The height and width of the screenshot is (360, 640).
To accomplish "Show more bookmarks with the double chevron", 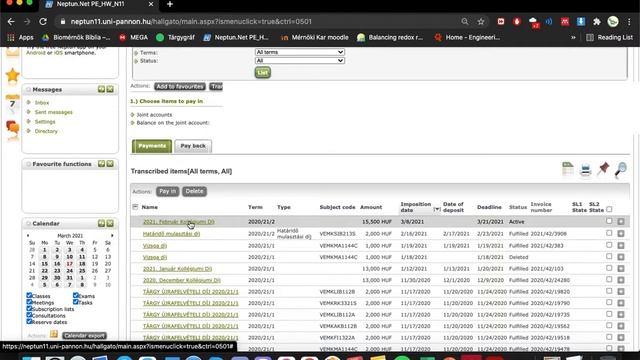I will click(x=573, y=38).
